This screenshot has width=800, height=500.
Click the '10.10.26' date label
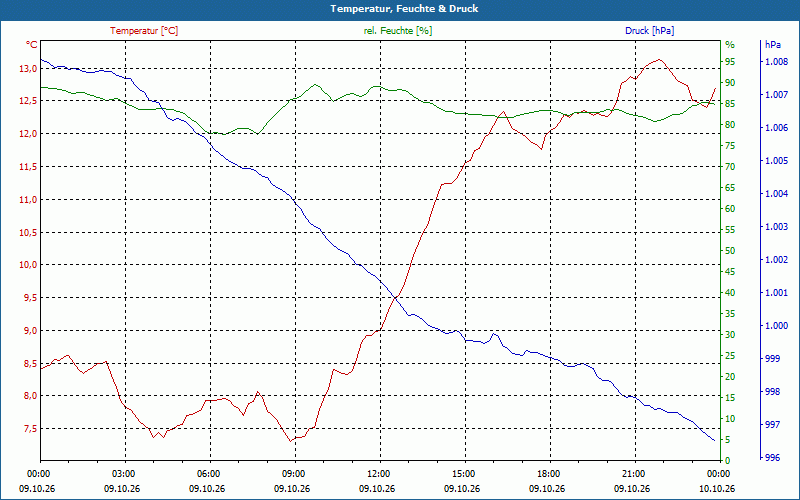coord(717,488)
